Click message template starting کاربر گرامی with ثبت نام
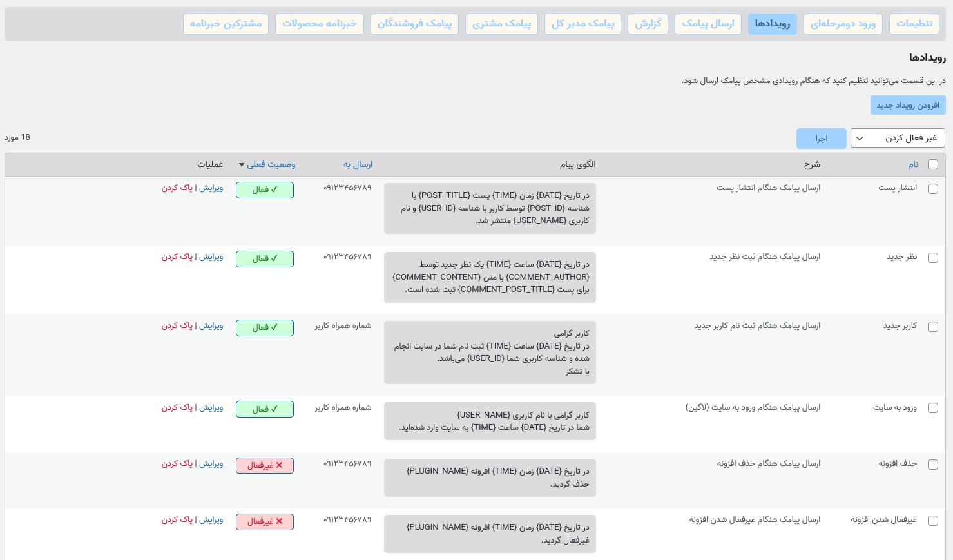The height and width of the screenshot is (560, 953). 490,352
